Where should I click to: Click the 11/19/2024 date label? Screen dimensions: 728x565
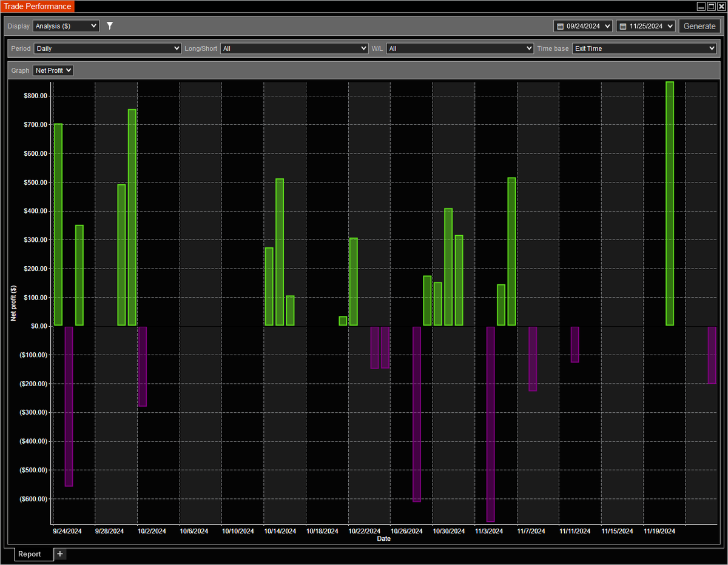(x=660, y=531)
